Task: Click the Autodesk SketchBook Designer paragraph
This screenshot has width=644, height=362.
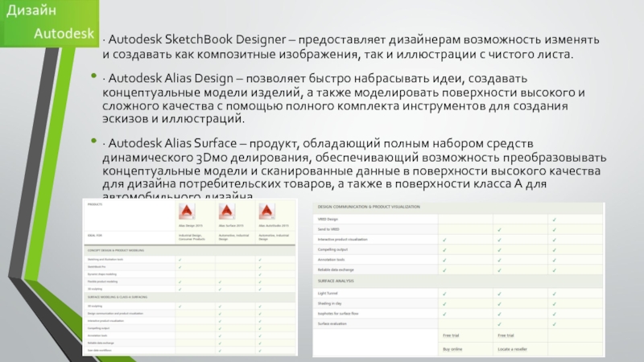Action: point(338,47)
